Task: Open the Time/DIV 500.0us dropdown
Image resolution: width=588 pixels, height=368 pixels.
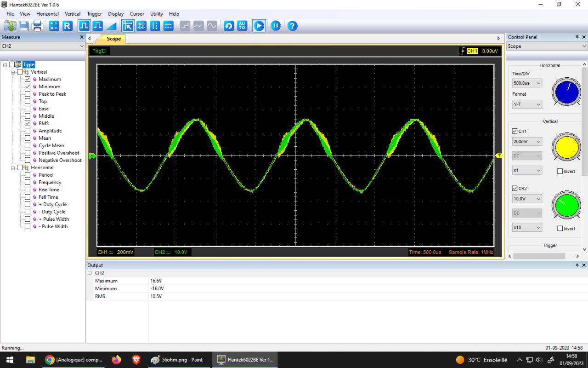Action: (527, 83)
